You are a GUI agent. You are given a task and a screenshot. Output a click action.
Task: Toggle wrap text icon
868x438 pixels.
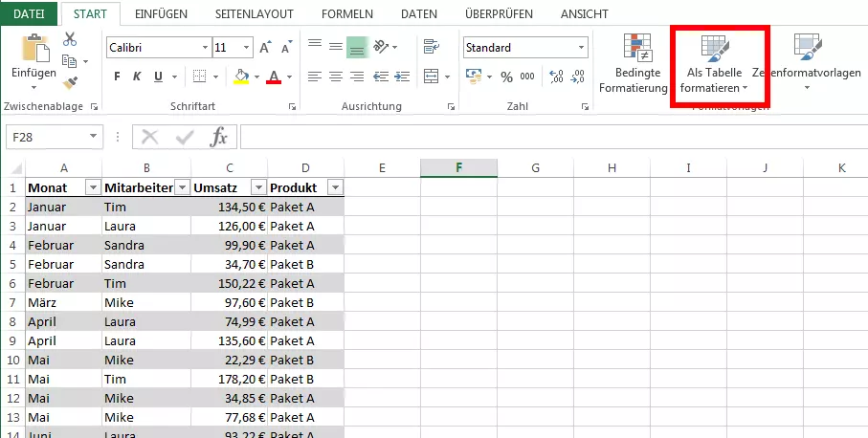[432, 47]
